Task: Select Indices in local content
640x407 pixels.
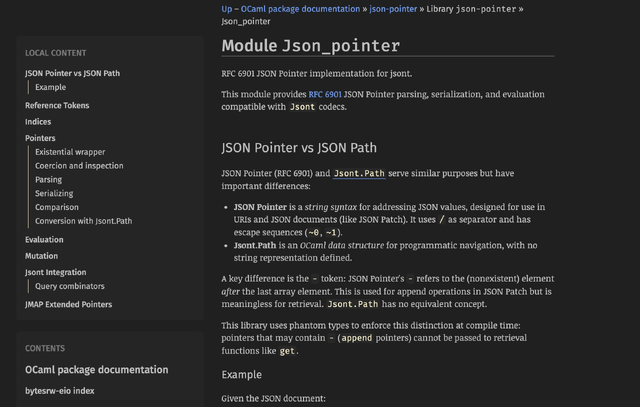Action: click(x=38, y=122)
